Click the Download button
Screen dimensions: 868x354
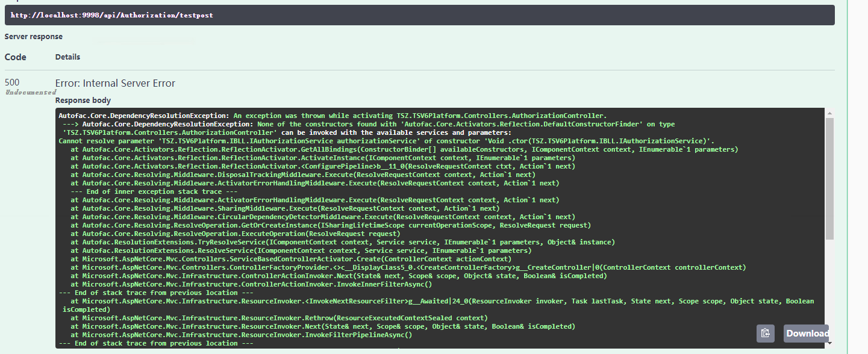[807, 333]
